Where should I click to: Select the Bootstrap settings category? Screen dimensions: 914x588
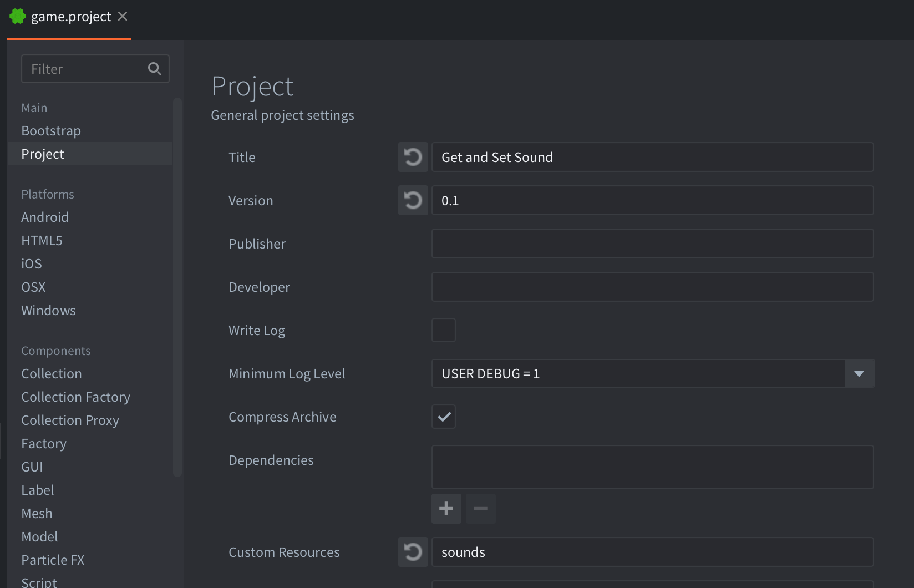pos(51,131)
